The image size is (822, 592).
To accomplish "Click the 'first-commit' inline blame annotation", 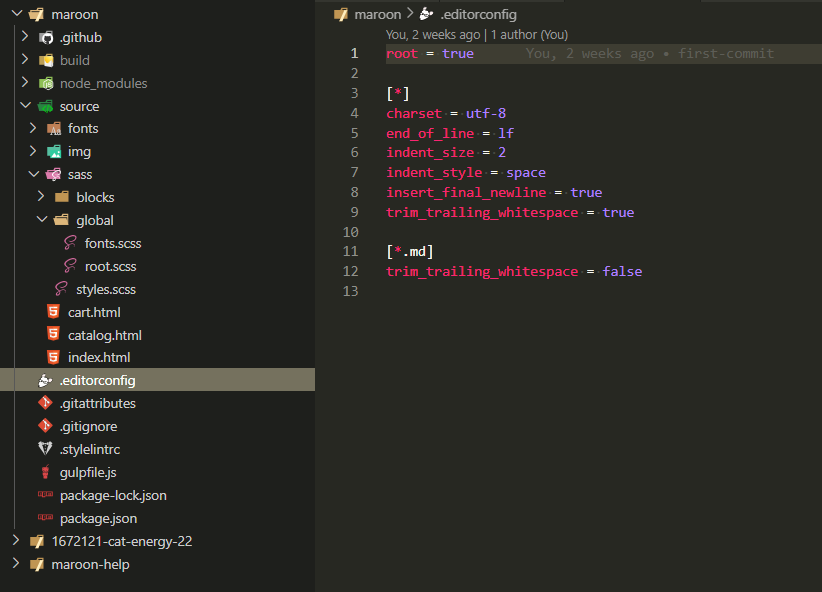I will point(726,53).
